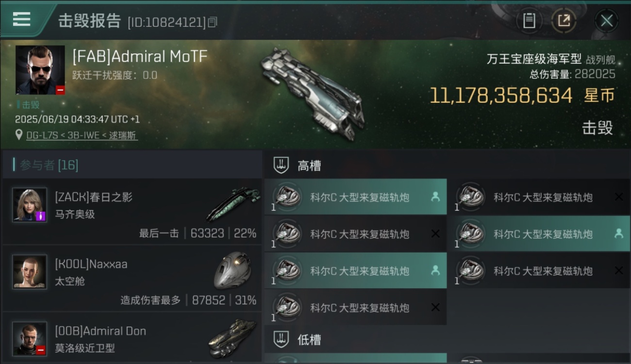Image resolution: width=631 pixels, height=364 pixels.
Task: Click the high slot shield icon
Action: pos(281,165)
